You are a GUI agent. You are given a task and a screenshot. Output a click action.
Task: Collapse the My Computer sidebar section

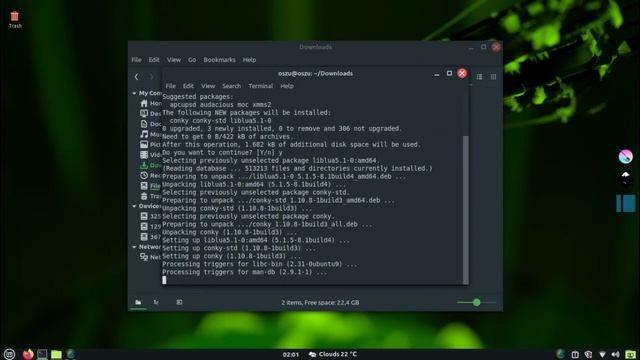pos(134,93)
